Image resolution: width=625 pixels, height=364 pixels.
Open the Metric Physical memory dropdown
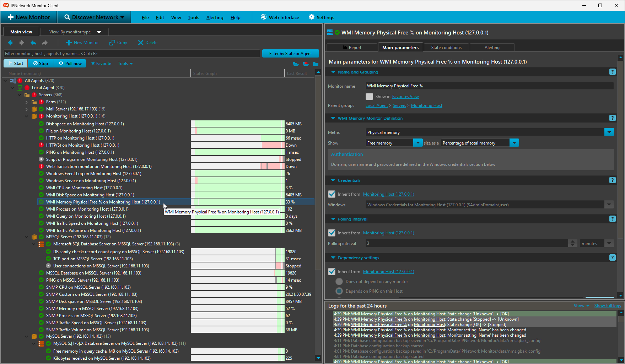[x=609, y=132]
